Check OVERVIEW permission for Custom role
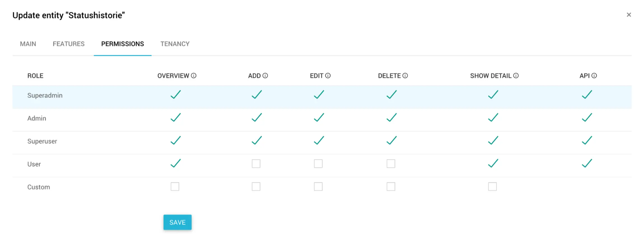This screenshot has width=644, height=234. click(175, 187)
